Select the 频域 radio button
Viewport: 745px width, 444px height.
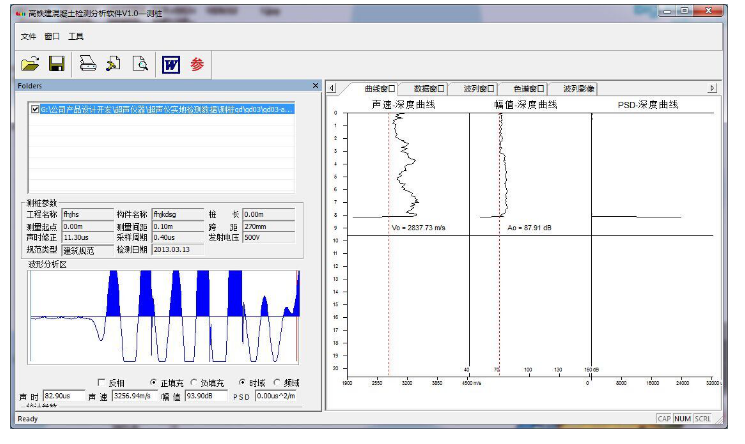pos(277,382)
